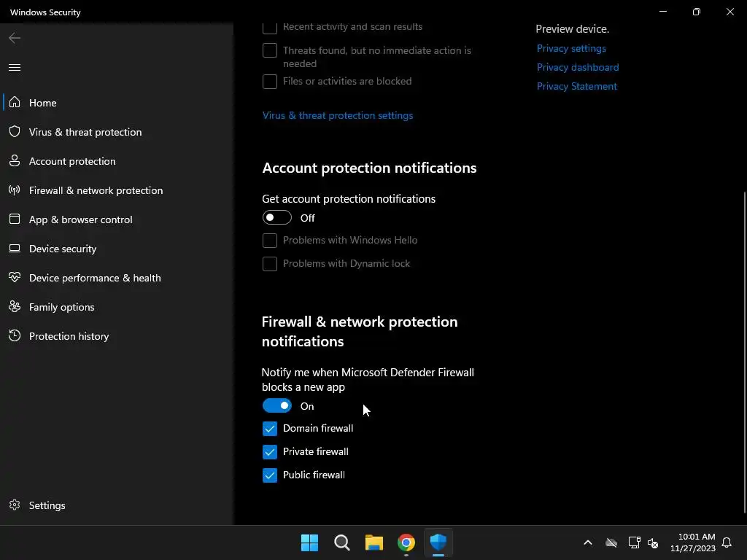This screenshot has width=747, height=560.
Task: Click the Virus & threat protection shield icon
Action: [x=15, y=131]
